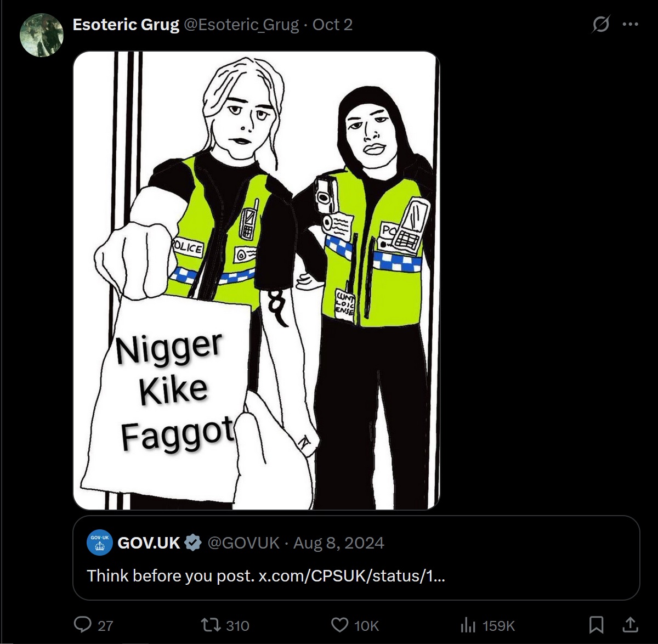Open quoted post via Aug 8, 2024 date
The height and width of the screenshot is (644, 658).
point(339,543)
